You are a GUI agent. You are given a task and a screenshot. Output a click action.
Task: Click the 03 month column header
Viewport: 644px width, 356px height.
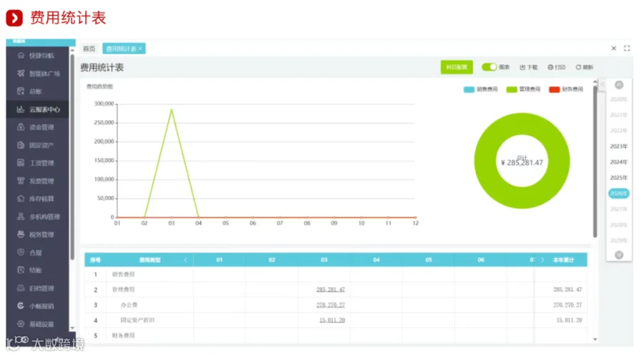point(324,260)
